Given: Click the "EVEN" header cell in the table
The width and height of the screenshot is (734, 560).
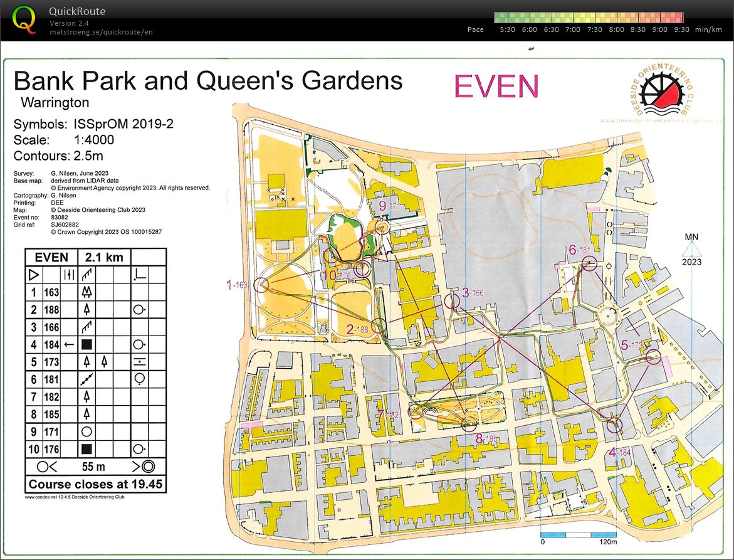Looking at the screenshot, I should click(51, 257).
